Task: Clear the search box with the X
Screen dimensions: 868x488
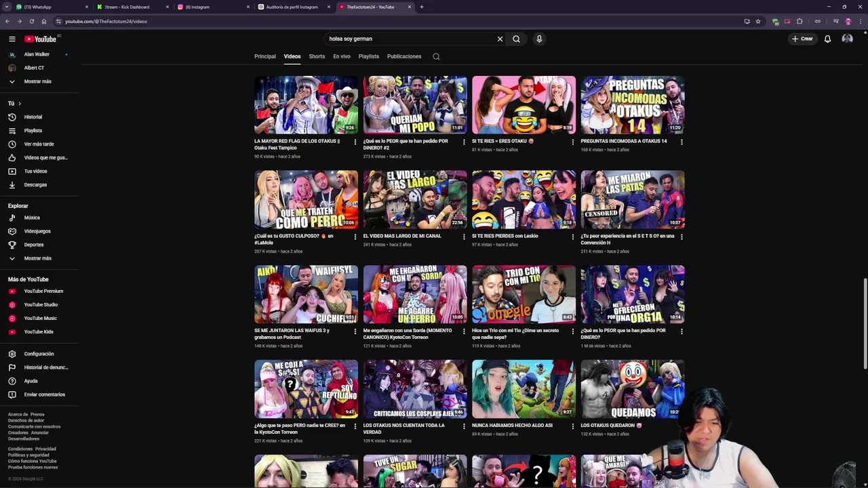Action: (500, 39)
